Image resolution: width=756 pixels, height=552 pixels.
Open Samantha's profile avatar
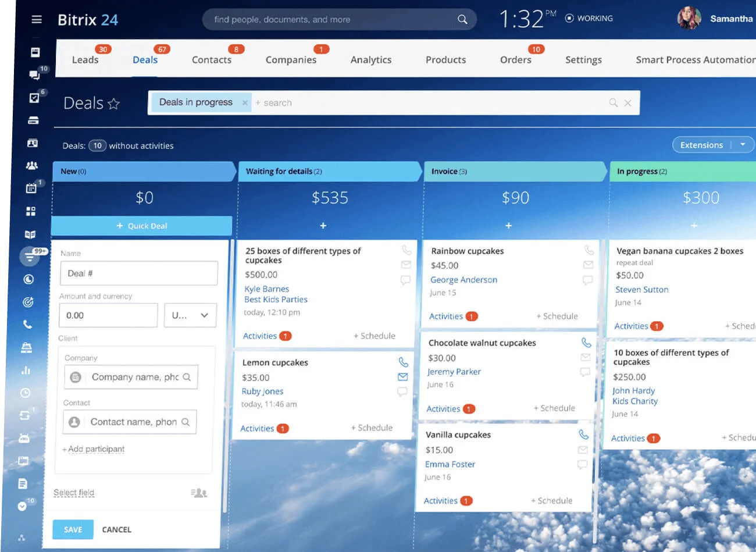pos(689,18)
